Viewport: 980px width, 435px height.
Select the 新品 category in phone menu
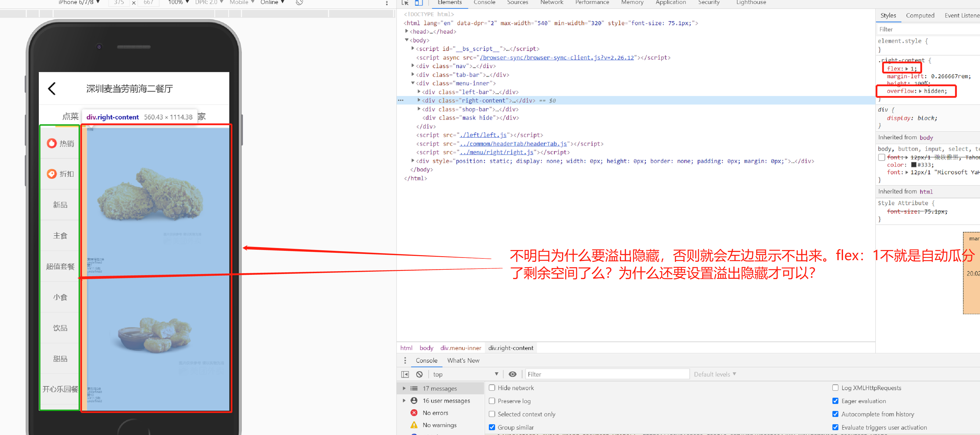click(x=60, y=205)
